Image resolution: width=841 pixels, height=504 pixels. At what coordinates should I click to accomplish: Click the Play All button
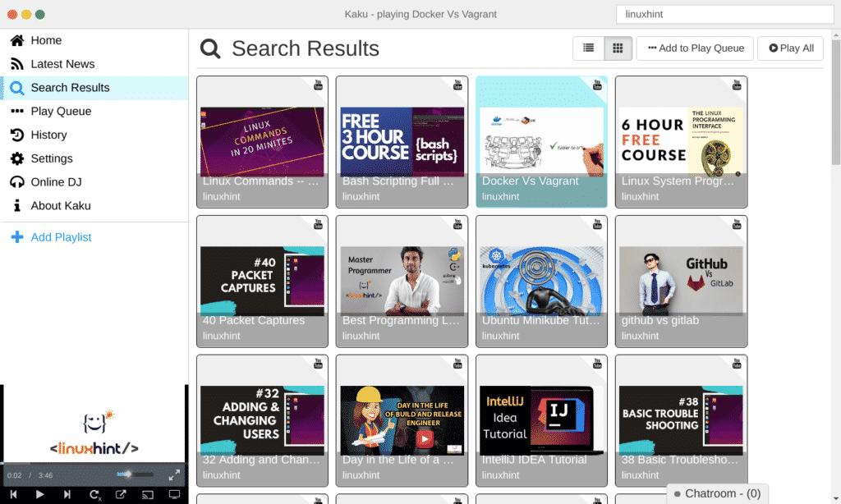point(791,48)
